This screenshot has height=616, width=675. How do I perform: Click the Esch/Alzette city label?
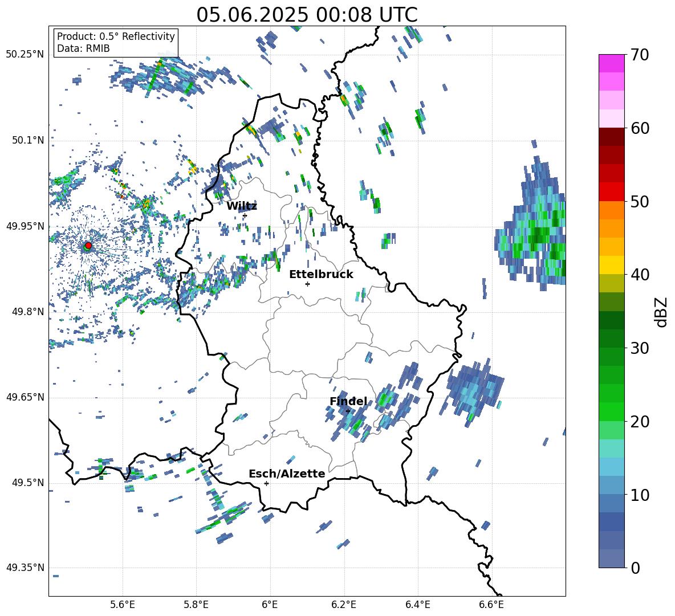point(287,474)
